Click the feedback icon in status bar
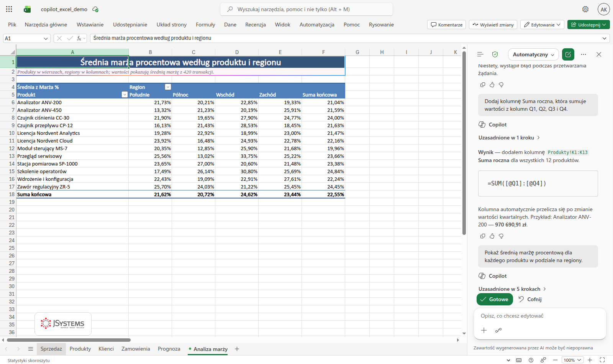 pos(543,360)
